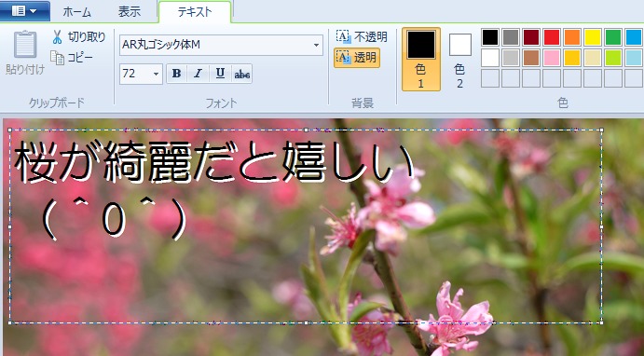The height and width of the screenshot is (356, 644).
Task: Toggle italic formatting
Action: (x=199, y=74)
